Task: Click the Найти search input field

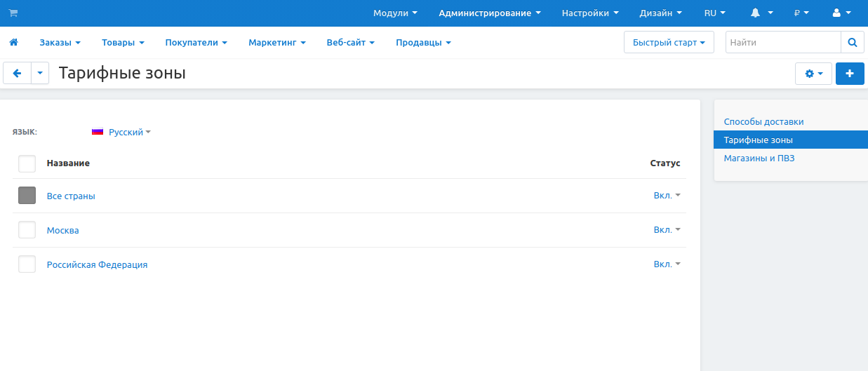Action: tap(782, 43)
